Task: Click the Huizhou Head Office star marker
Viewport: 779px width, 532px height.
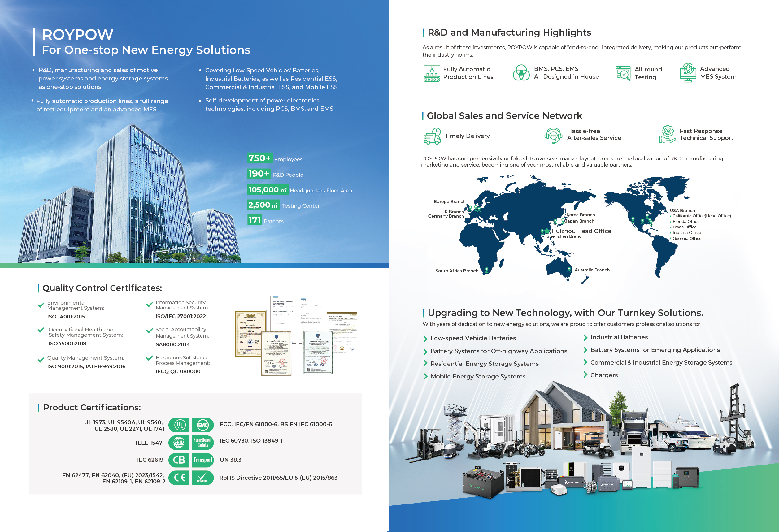Action: click(x=547, y=231)
